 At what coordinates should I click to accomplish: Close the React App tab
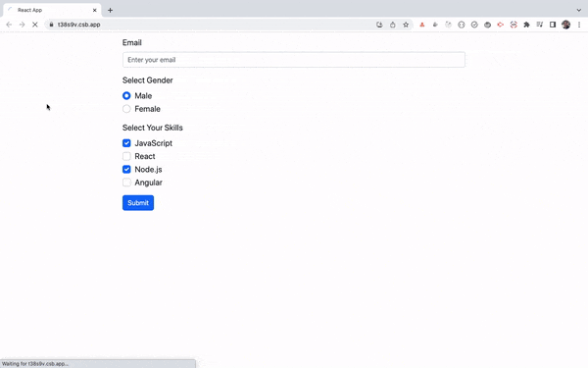(94, 10)
